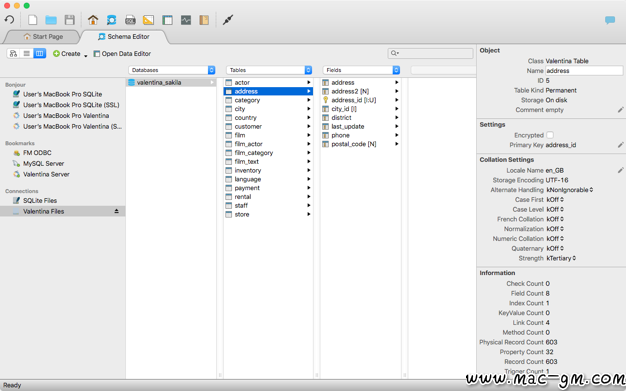Edit Locale Name using pencil icon
Image resolution: width=626 pixels, height=391 pixels.
point(620,170)
